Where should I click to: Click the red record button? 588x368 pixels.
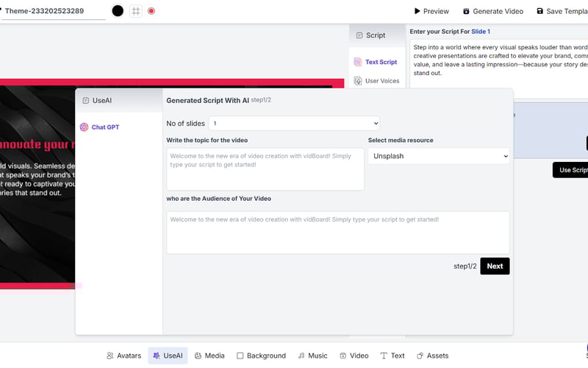point(151,11)
